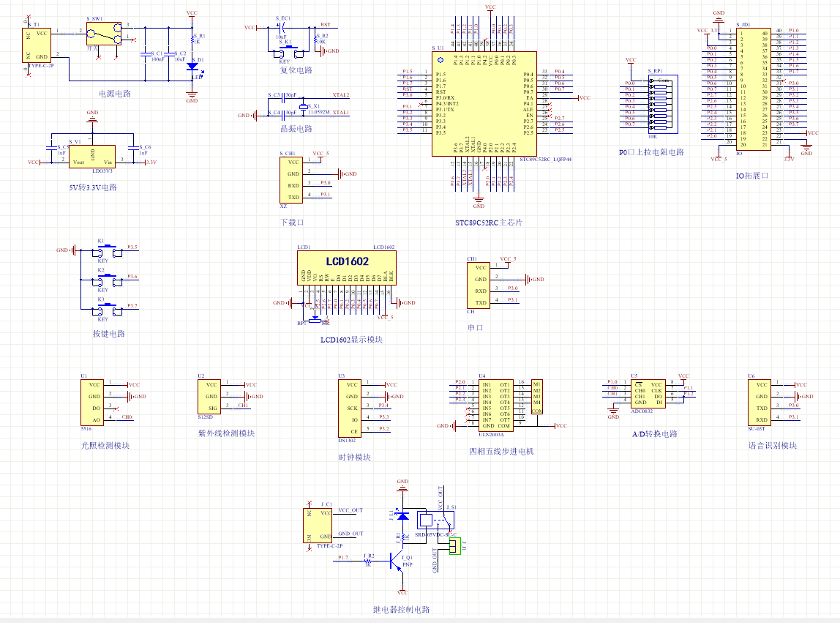The width and height of the screenshot is (840, 623).
Task: Click the S_C1 100nF capacitor symbol
Action: [146, 54]
